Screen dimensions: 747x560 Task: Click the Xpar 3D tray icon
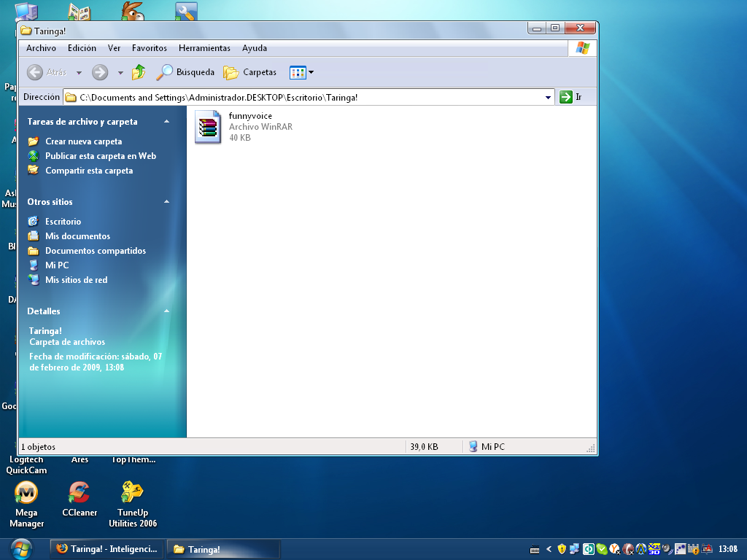click(654, 549)
